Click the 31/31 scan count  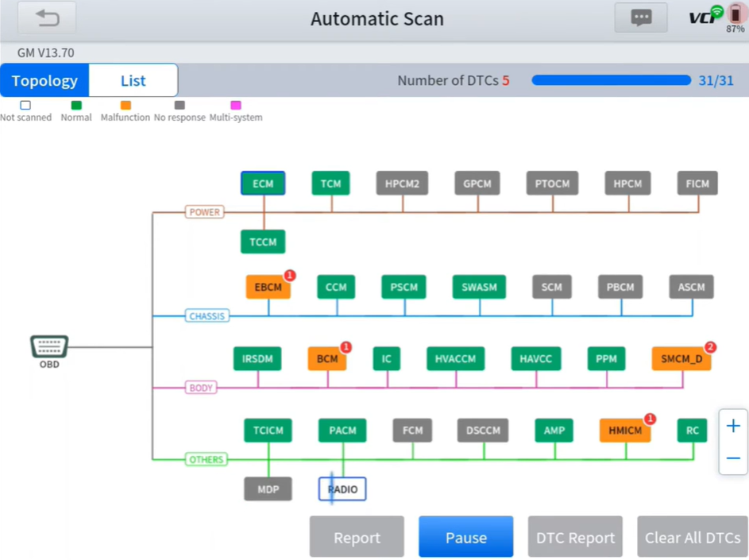(x=716, y=80)
